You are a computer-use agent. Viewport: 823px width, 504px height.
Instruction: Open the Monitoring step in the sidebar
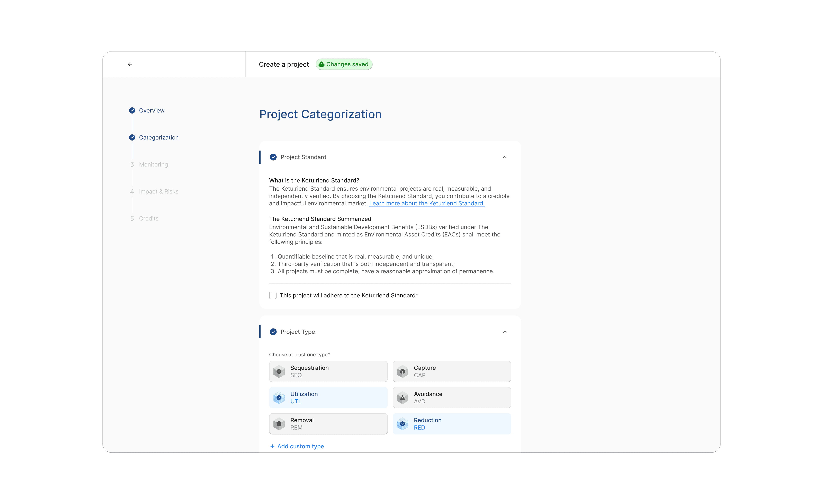tap(153, 164)
